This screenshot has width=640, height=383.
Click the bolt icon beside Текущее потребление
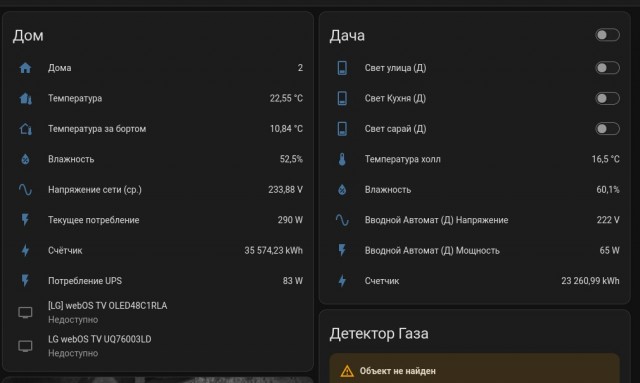25,220
